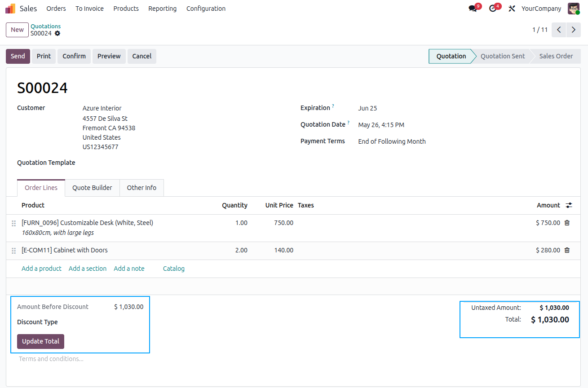
Task: Click the [FURN_0096] Customizable Desk product
Action: 87,223
